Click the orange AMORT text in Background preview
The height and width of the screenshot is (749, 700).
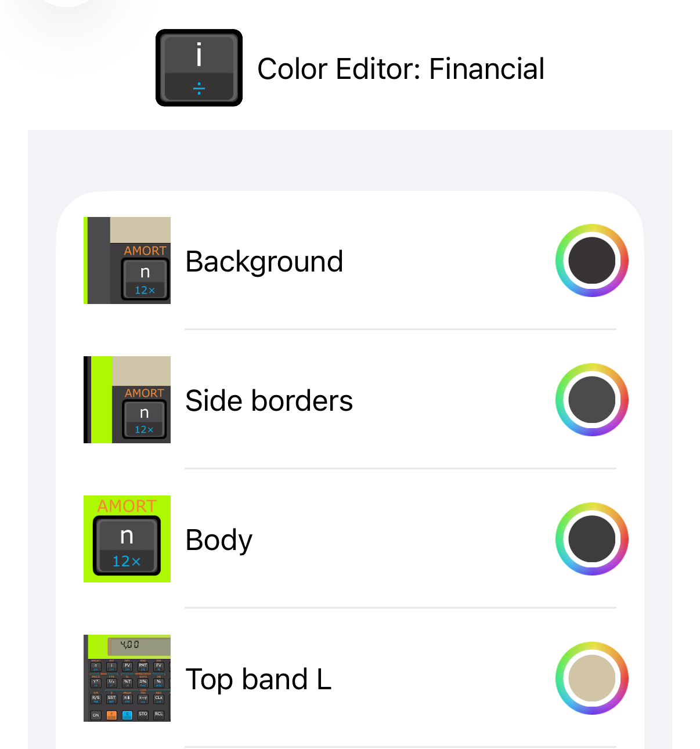coord(145,251)
